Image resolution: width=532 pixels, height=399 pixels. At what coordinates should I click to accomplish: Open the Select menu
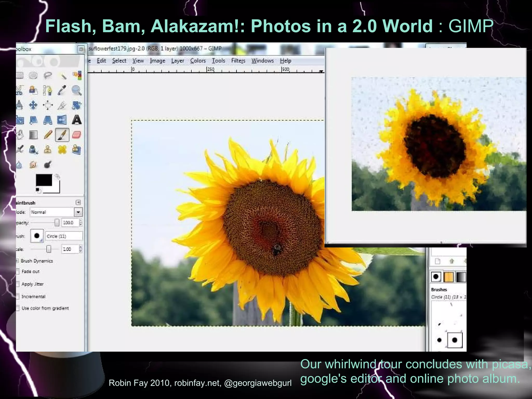click(119, 61)
